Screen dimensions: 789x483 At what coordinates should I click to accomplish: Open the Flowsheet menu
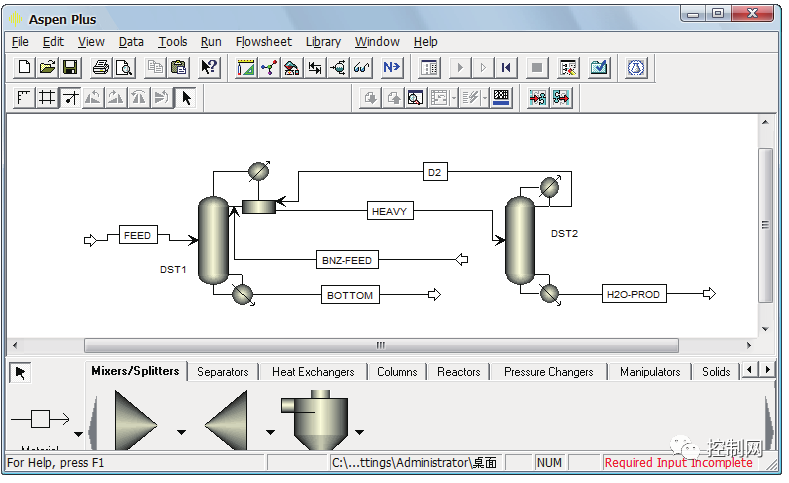[263, 42]
